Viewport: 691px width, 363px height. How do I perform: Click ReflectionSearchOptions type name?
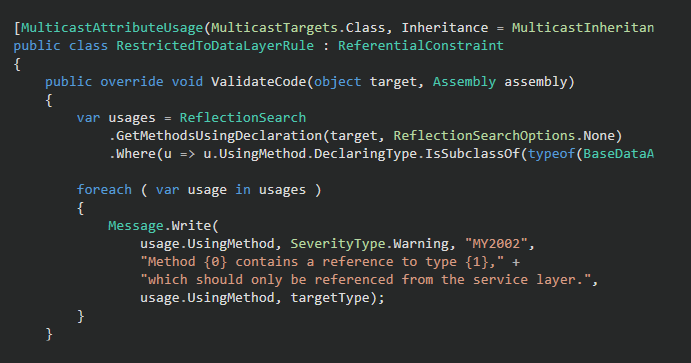coord(484,136)
